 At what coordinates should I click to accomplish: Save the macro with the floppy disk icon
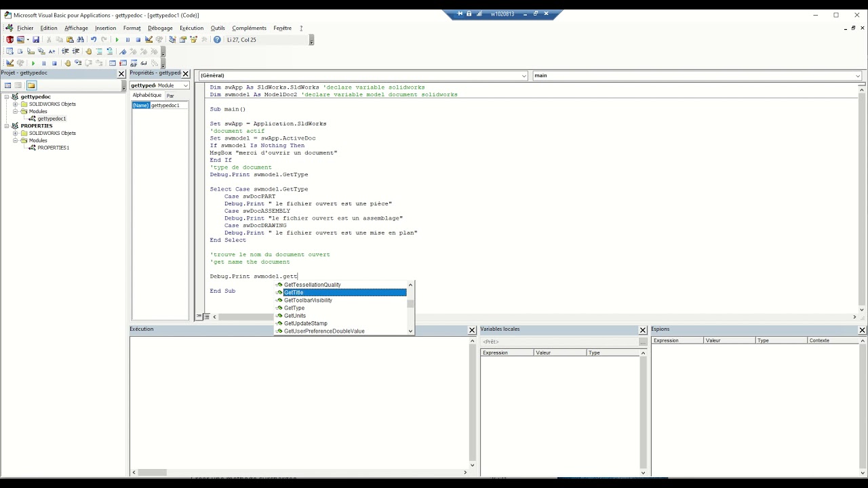click(x=36, y=39)
